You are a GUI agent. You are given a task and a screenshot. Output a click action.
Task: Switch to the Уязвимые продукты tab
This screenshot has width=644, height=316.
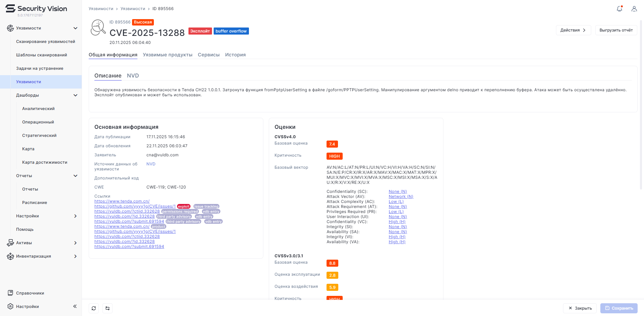[167, 55]
